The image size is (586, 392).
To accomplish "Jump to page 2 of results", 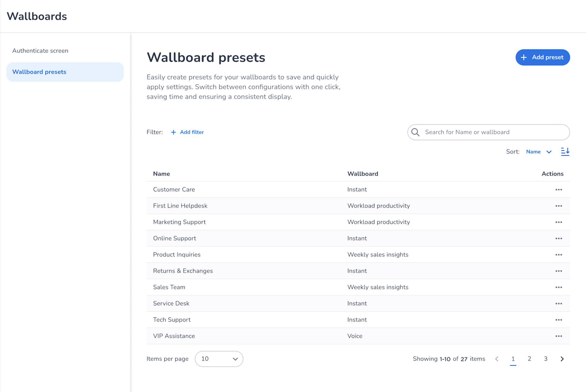I will click(529, 359).
